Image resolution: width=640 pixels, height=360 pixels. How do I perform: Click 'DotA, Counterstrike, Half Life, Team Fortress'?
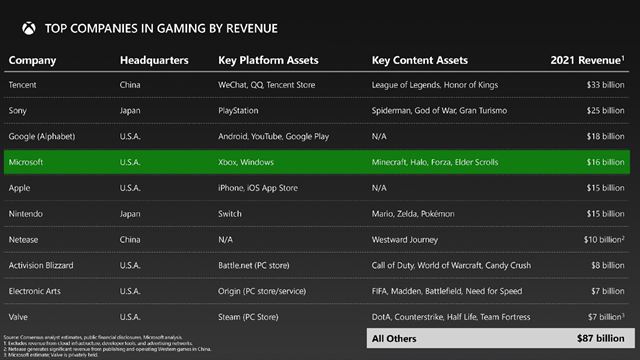coord(451,317)
